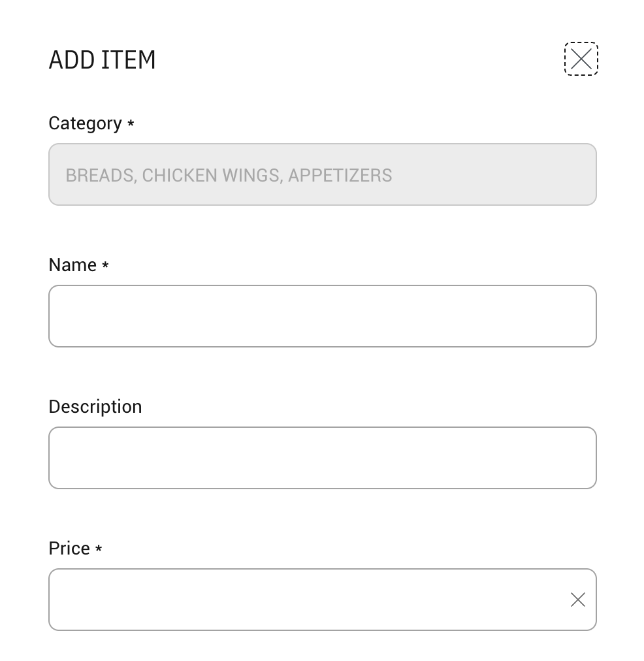The width and height of the screenshot is (644, 661).
Task: Click the required asterisk beside Name
Action: tap(105, 265)
